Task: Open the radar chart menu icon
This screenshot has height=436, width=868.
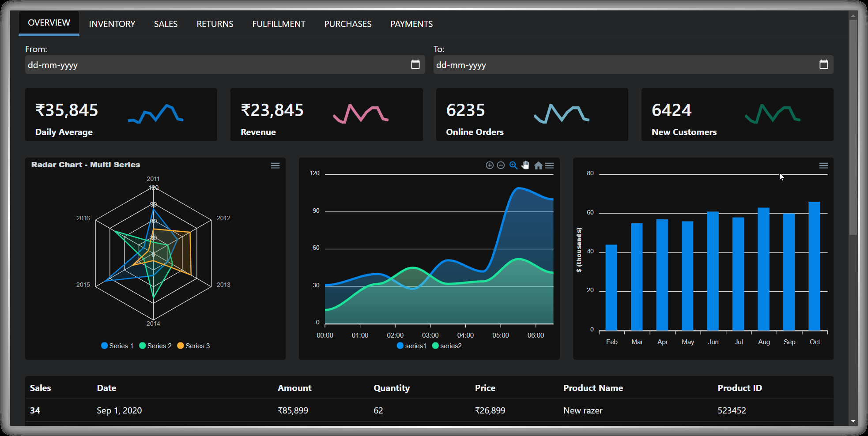Action: tap(275, 165)
